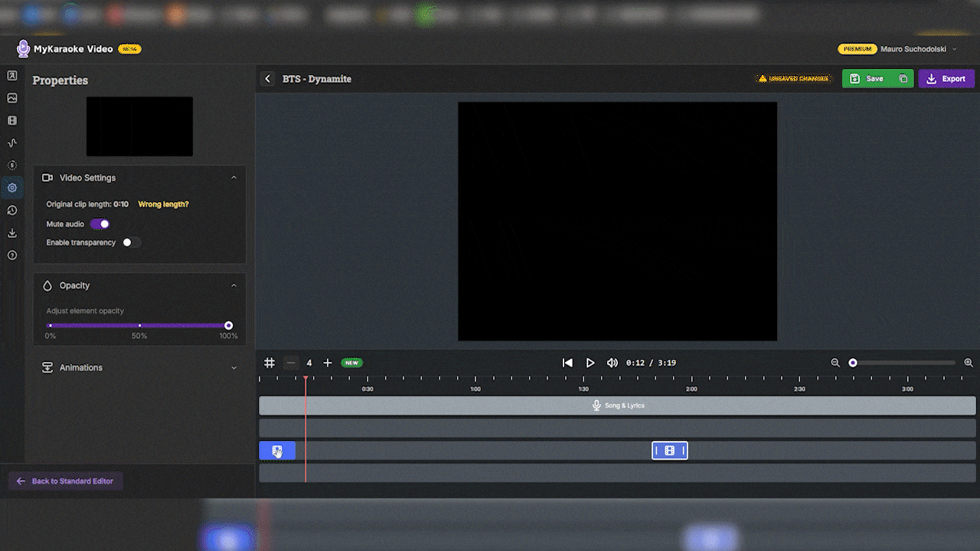The height and width of the screenshot is (551, 980).
Task: Click the dashed-circle sidebar icon
Action: coord(12,165)
